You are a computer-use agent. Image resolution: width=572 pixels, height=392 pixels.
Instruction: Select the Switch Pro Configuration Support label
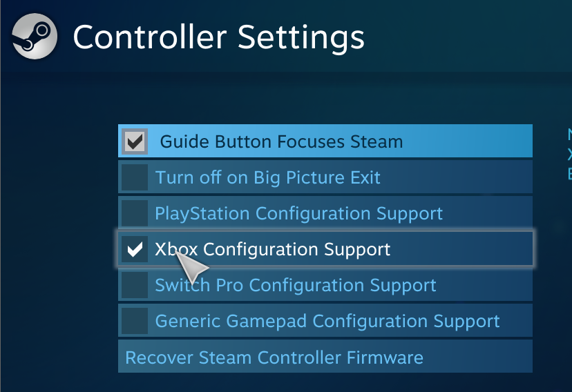click(x=296, y=286)
